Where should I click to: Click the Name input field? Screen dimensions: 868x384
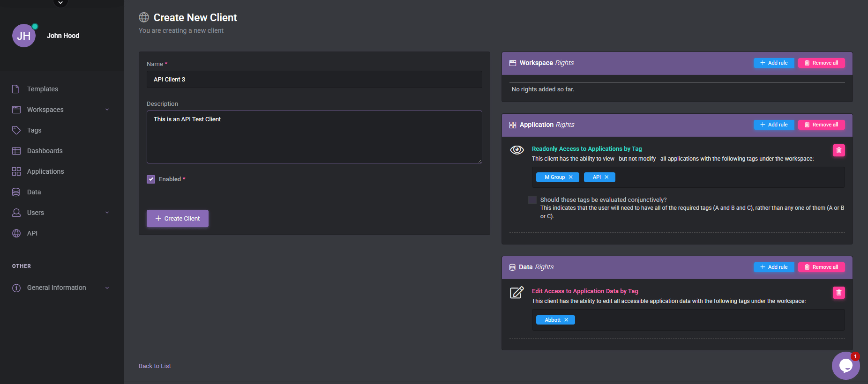(314, 80)
